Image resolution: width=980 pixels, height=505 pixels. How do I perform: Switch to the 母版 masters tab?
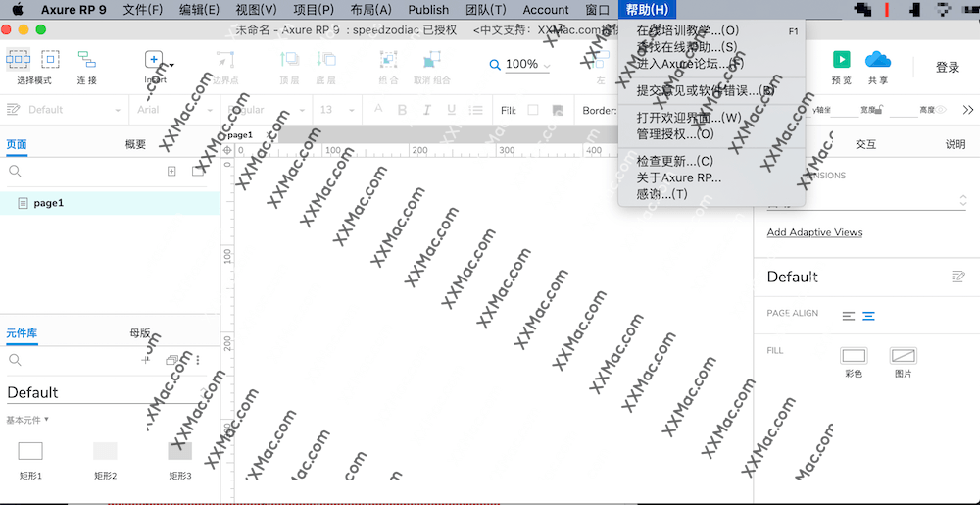(140, 333)
